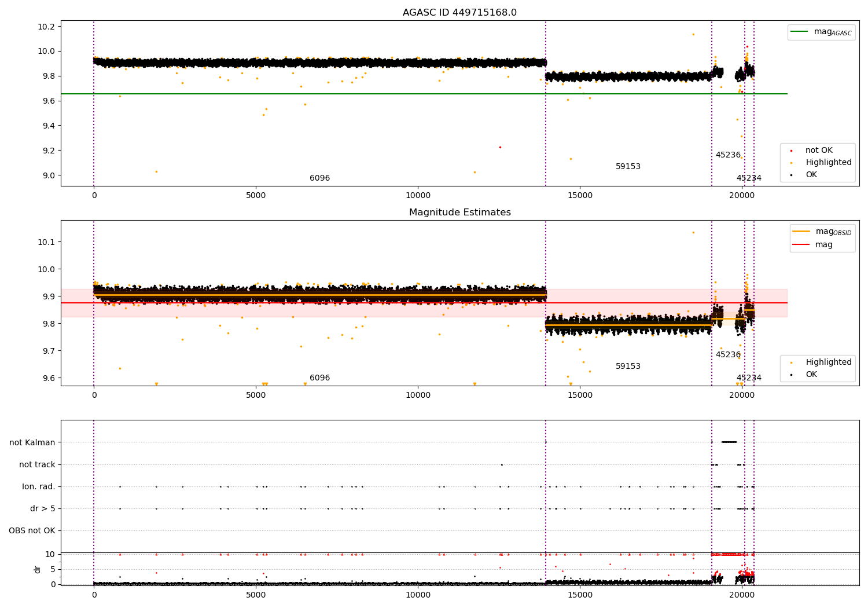
Task: Click the orange line swatch beside mag OBSID
Action: 801,232
